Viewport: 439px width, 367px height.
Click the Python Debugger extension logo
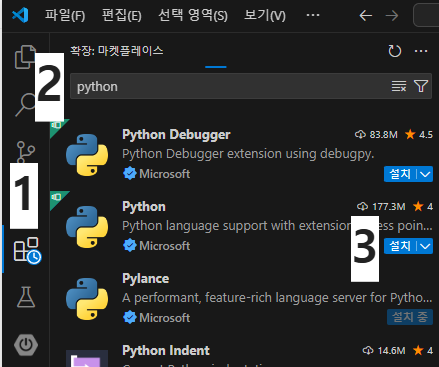[87, 155]
